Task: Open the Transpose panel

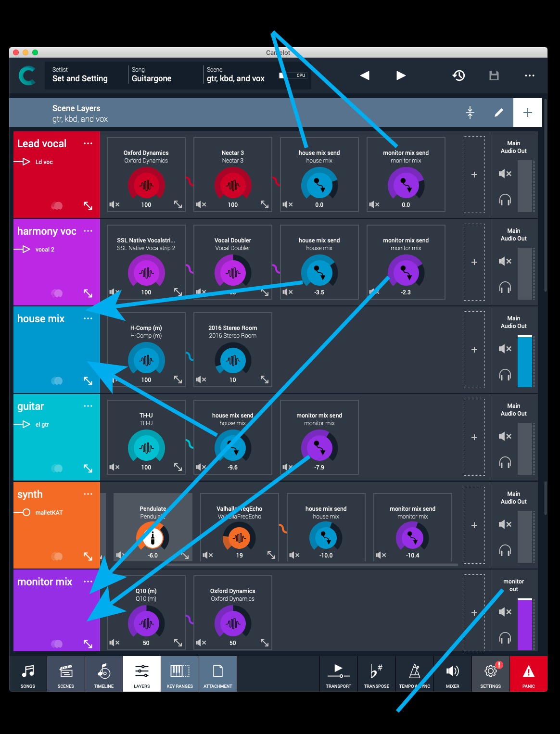Action: 376,673
